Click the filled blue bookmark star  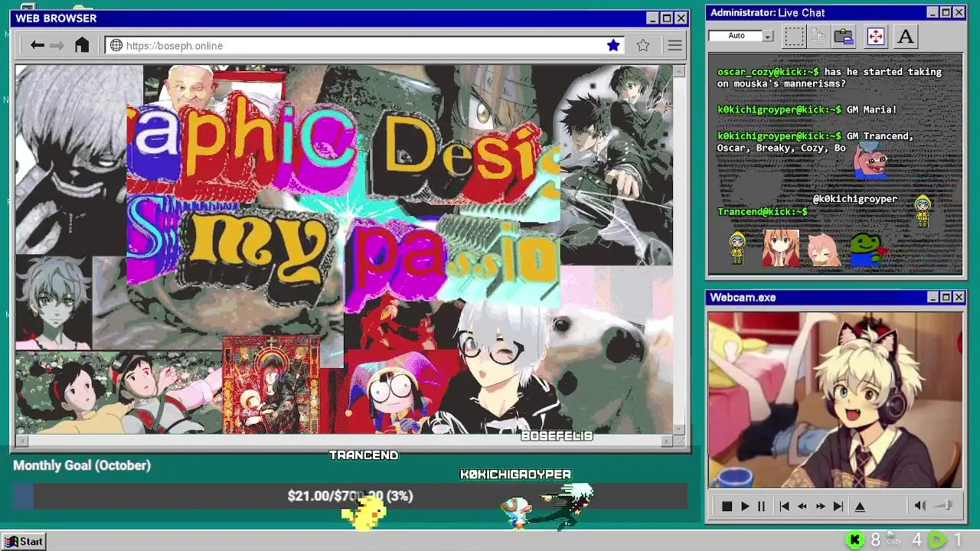pyautogui.click(x=613, y=45)
